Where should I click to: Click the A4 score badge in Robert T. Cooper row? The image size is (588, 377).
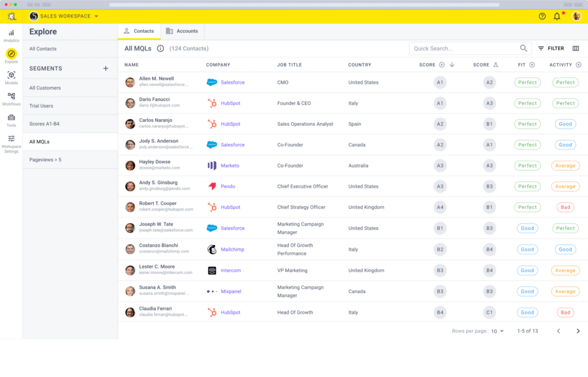440,207
